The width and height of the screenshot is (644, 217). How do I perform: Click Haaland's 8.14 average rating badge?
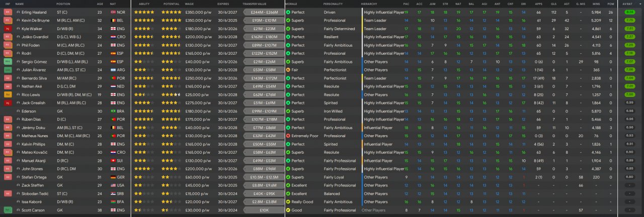[629, 12]
